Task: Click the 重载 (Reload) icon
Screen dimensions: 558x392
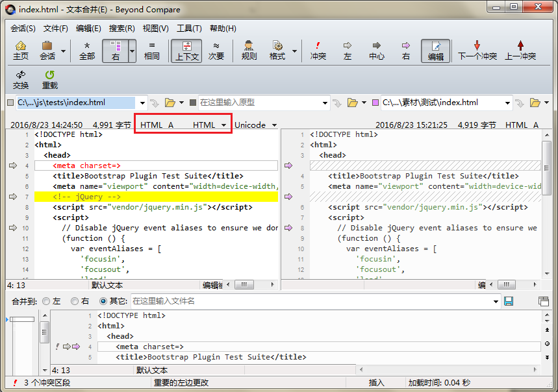Action: click(x=50, y=80)
